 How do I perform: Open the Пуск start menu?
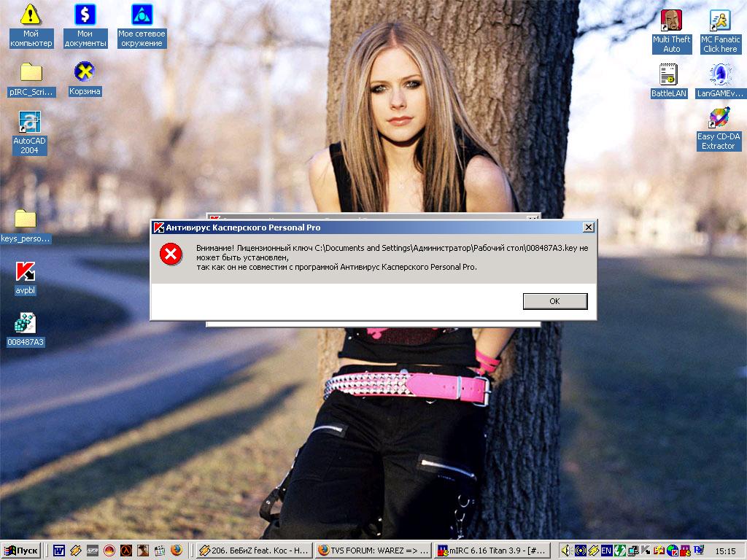coord(21,551)
